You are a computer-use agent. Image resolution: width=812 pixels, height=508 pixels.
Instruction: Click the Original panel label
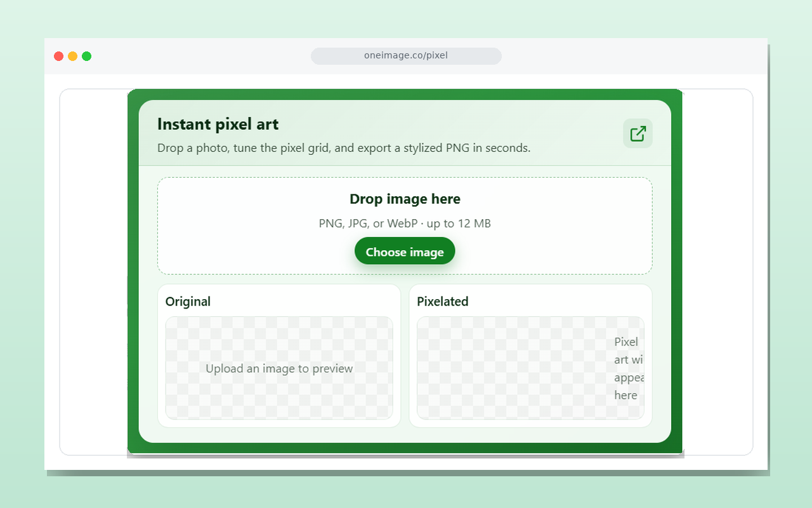188,302
